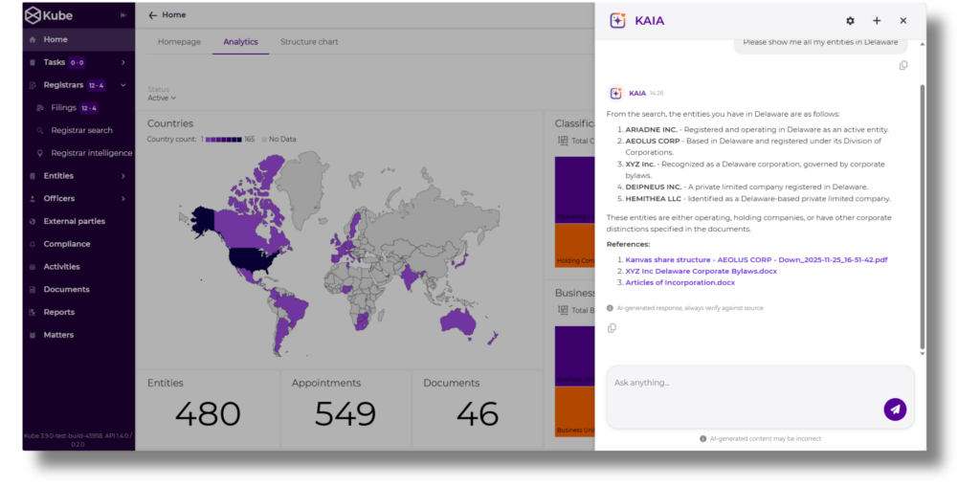Focus the Ask anything input field
Viewport: 980px width, 486px height.
(x=744, y=383)
